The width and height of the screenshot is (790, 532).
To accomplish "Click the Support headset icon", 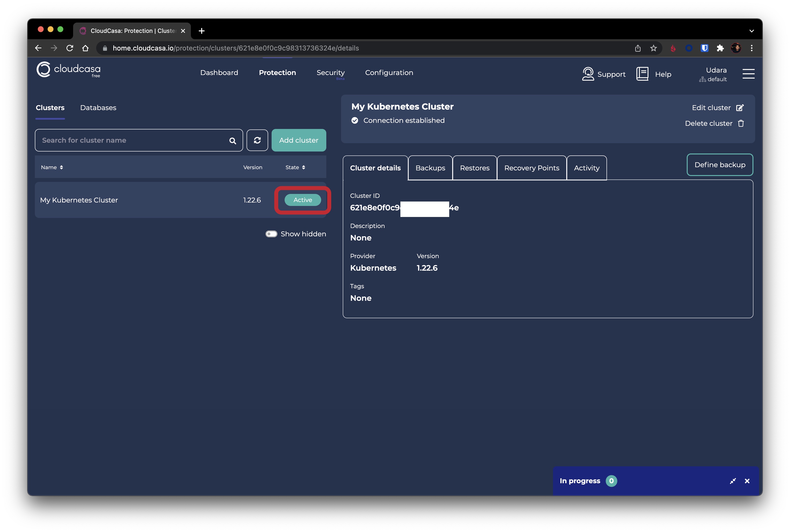I will point(588,74).
